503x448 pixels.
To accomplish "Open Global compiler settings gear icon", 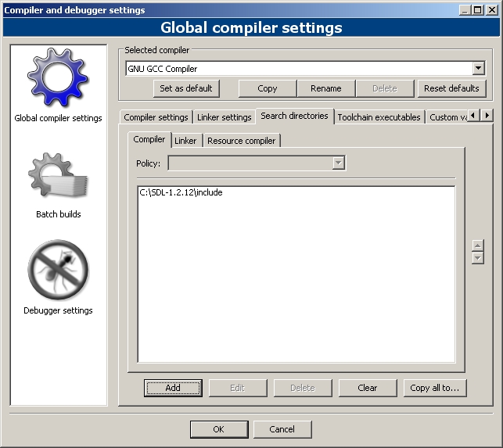I will click(x=58, y=77).
